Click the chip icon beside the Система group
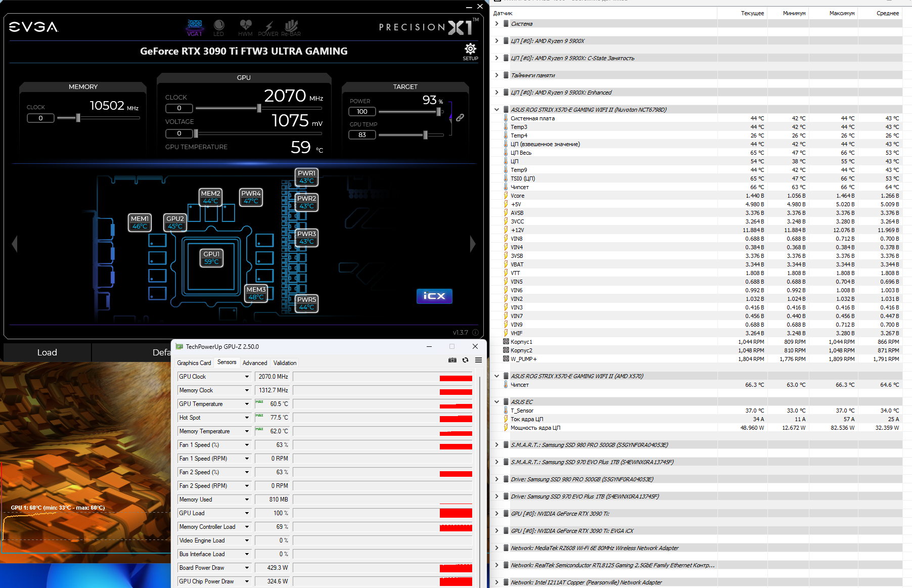Image resolution: width=912 pixels, height=588 pixels. coord(506,24)
